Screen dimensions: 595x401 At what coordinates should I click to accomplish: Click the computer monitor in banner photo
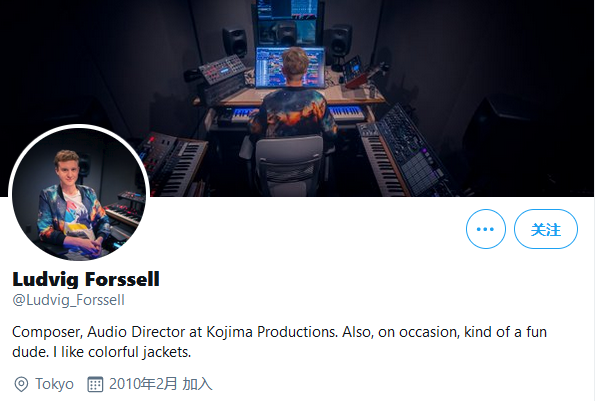point(290,68)
